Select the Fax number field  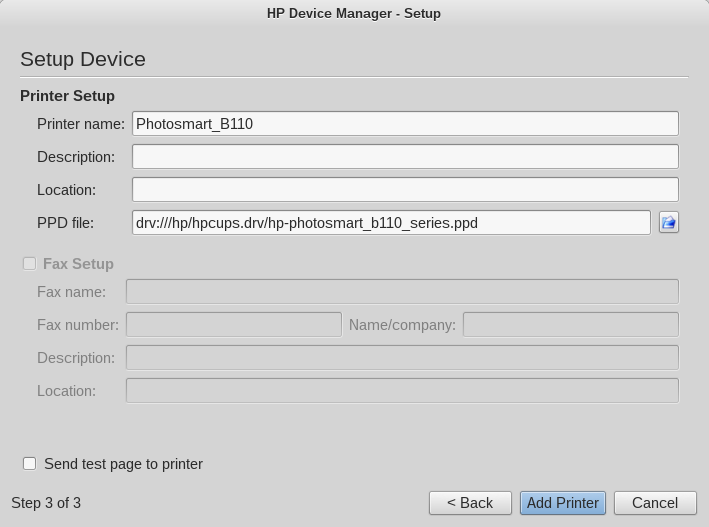(234, 325)
